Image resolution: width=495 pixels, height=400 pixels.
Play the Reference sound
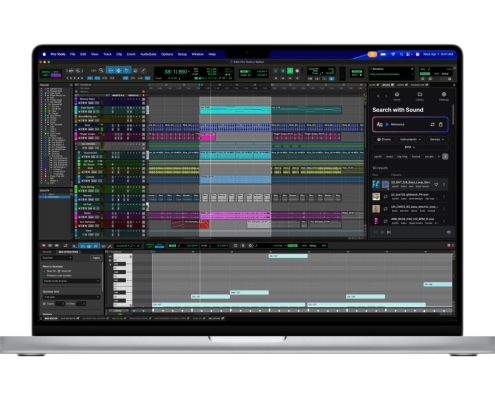[387, 124]
